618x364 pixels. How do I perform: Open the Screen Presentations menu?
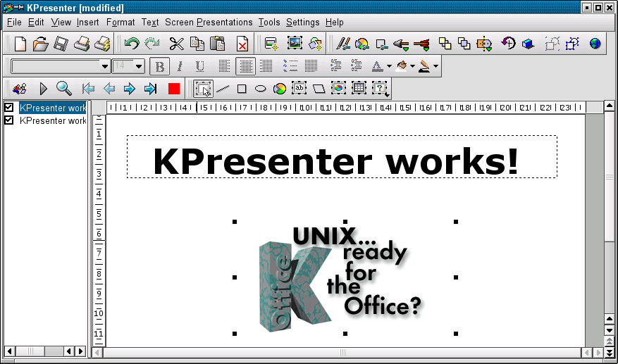click(x=209, y=23)
